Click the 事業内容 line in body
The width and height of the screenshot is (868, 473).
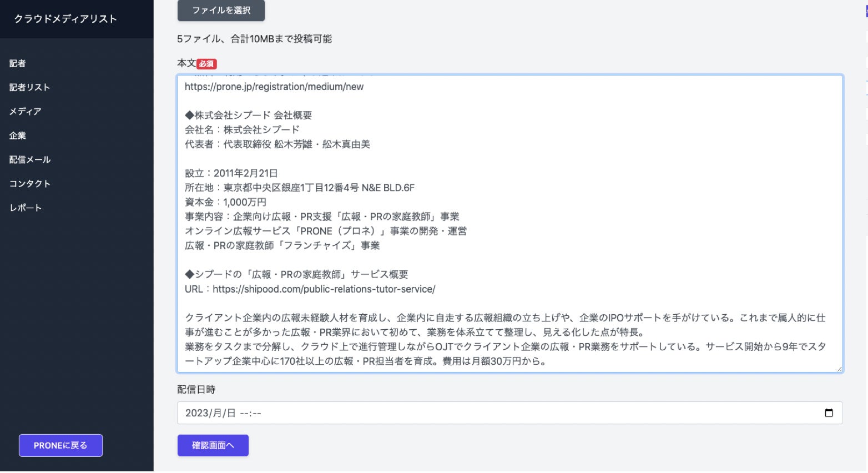(x=322, y=217)
